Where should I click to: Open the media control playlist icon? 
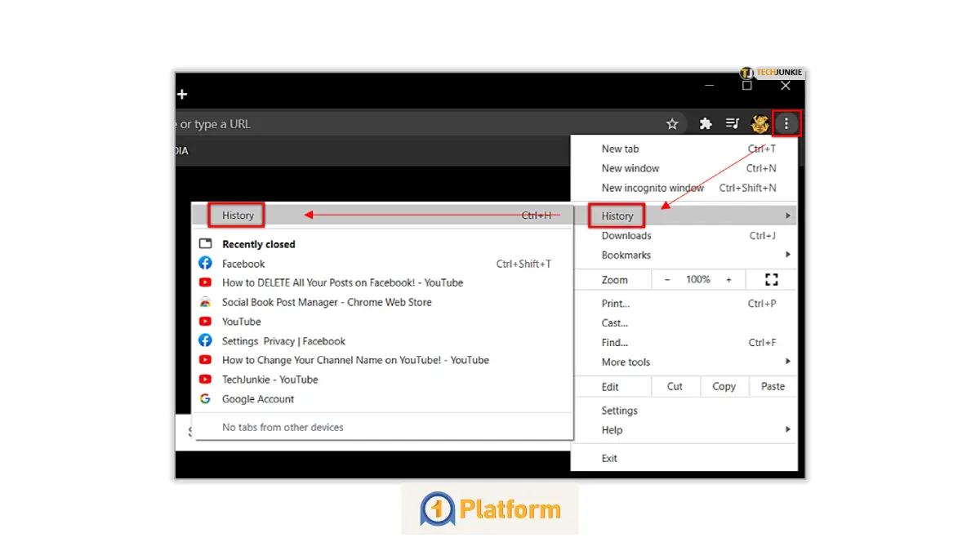click(x=733, y=124)
